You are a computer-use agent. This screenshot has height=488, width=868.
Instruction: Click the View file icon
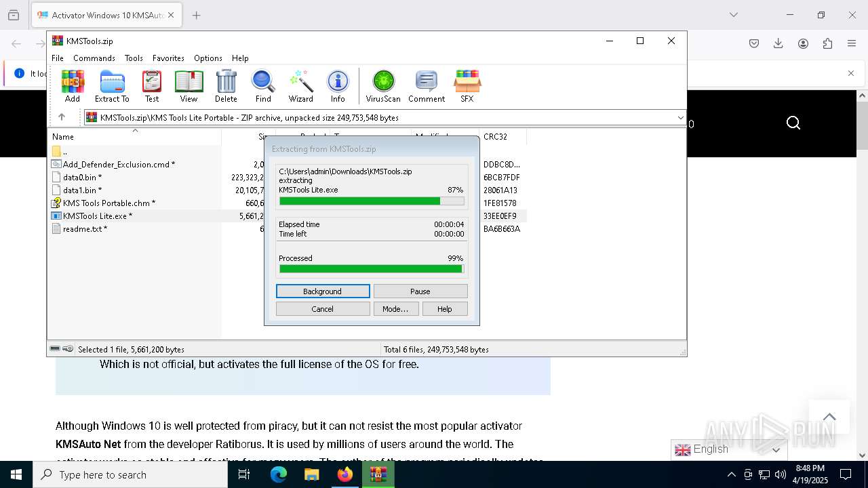point(189,86)
